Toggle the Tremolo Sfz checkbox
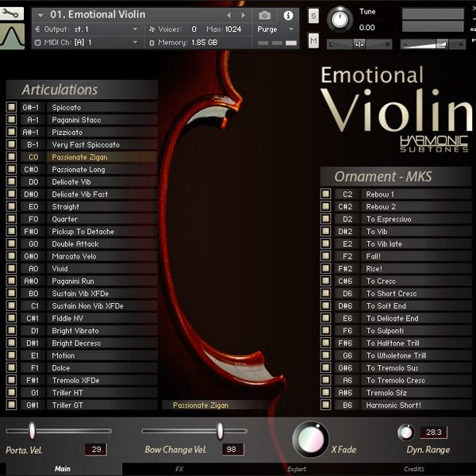The height and width of the screenshot is (476, 476). pos(326,392)
